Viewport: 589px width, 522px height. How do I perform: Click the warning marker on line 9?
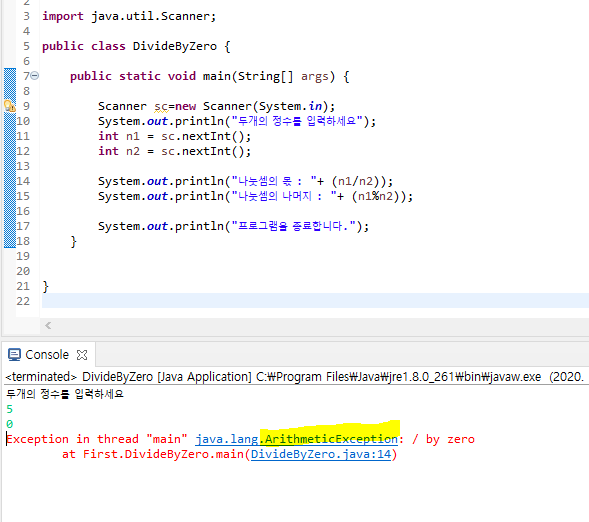coord(10,106)
